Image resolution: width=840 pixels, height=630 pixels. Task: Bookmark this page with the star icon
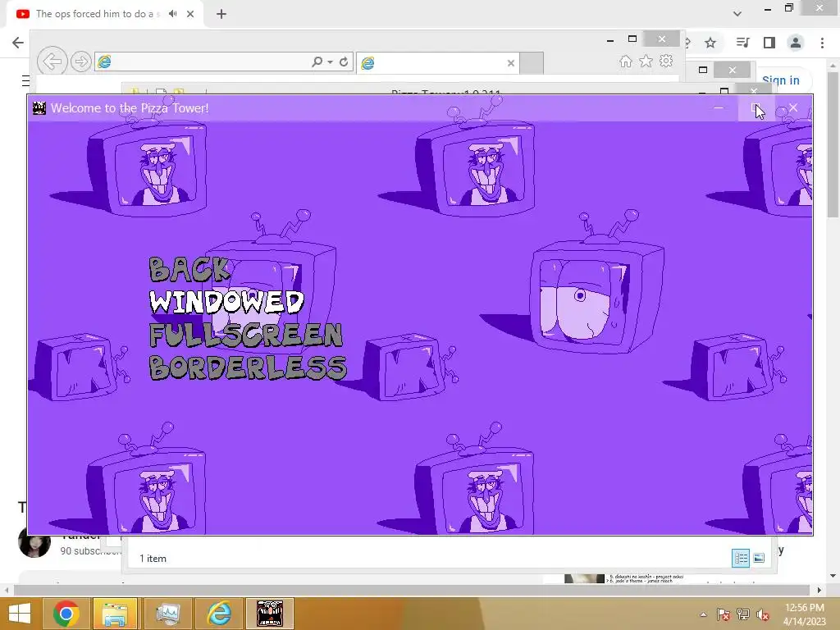pyautogui.click(x=710, y=43)
